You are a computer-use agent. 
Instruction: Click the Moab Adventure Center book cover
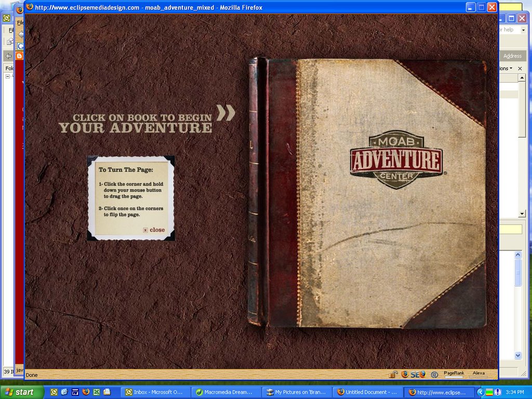tap(367, 193)
